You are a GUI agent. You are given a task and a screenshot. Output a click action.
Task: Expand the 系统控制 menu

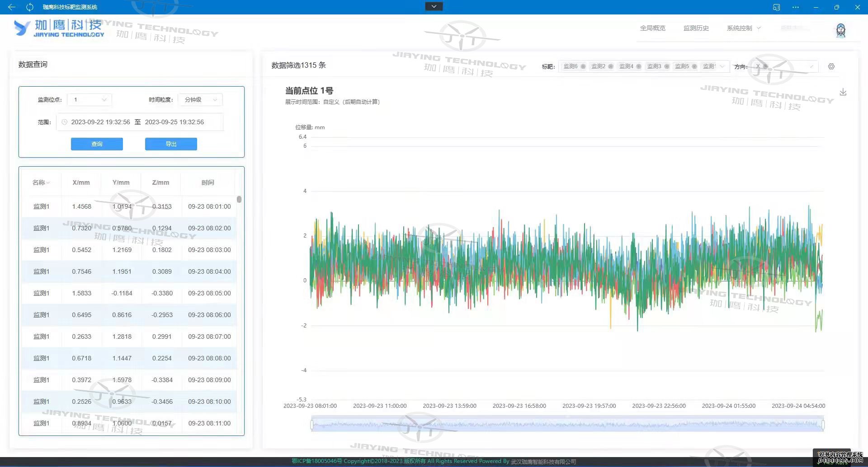[x=743, y=28]
